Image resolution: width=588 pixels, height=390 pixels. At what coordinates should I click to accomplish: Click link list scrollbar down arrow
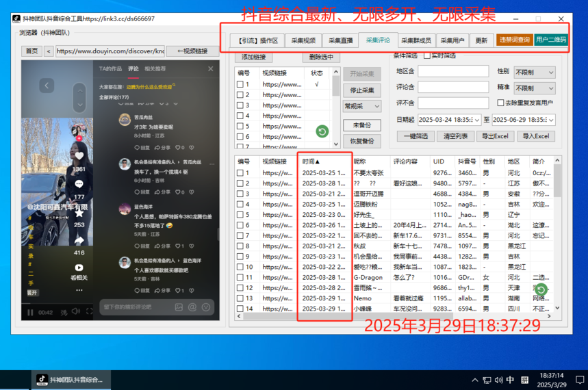pyautogui.click(x=335, y=144)
